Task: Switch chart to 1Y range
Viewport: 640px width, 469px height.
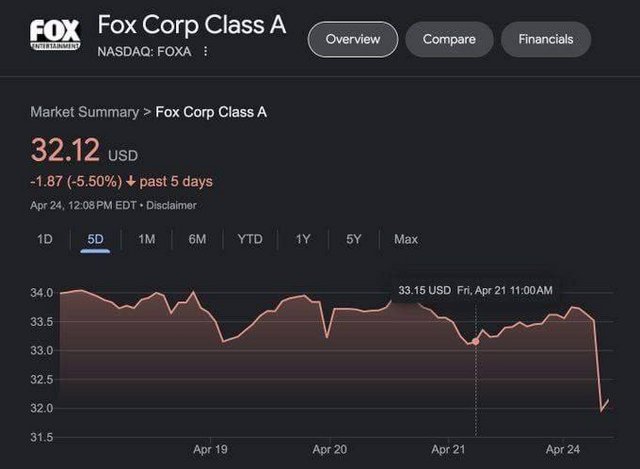Action: click(303, 239)
